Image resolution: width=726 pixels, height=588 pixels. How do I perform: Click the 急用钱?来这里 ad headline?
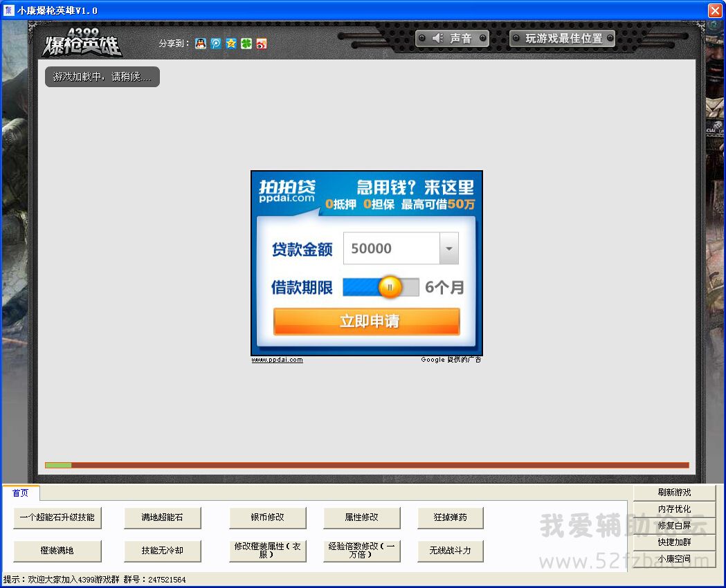point(415,187)
